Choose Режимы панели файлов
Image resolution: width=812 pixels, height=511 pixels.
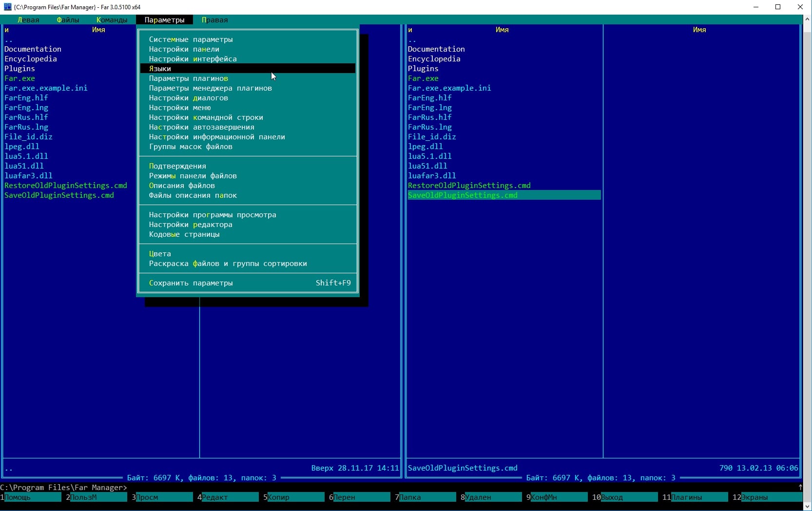click(x=248, y=176)
